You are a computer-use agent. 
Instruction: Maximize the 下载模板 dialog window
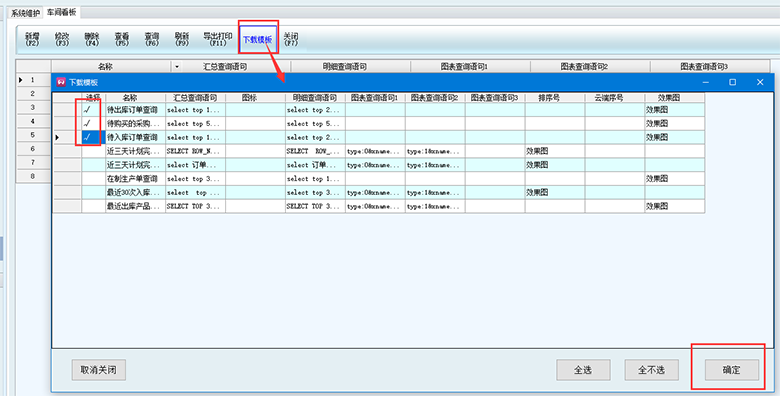tap(732, 82)
